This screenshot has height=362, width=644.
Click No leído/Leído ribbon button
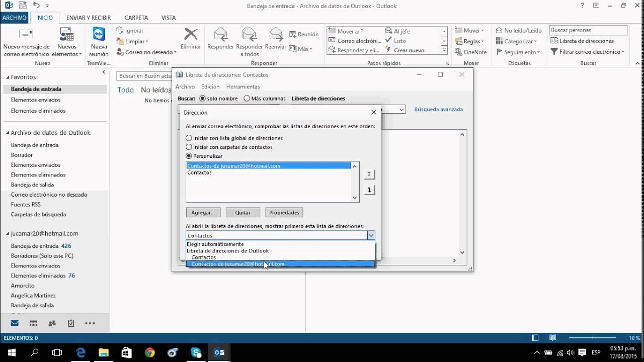519,30
